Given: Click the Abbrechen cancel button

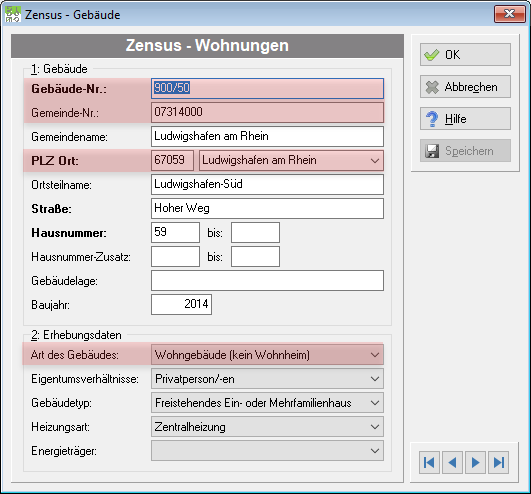Looking at the screenshot, I should click(465, 87).
